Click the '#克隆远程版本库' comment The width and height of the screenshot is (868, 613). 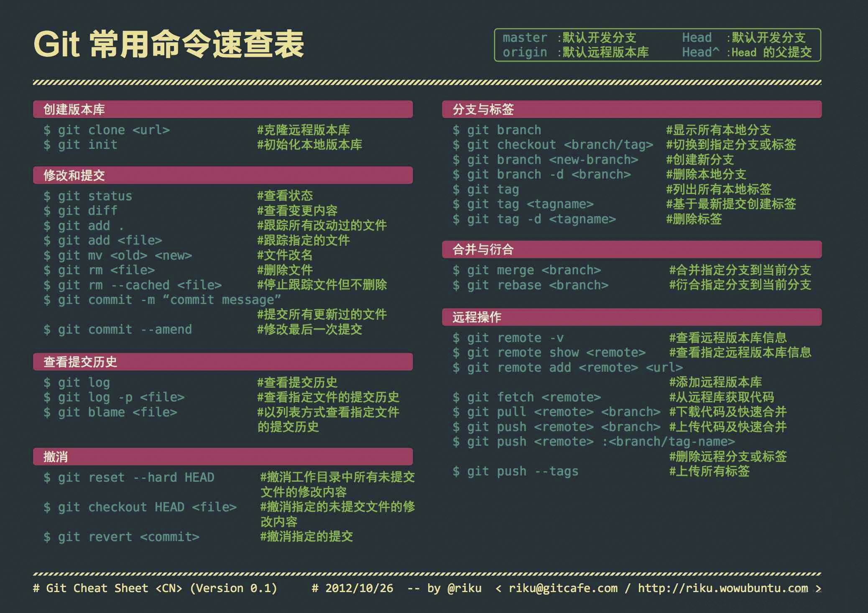click(x=304, y=130)
